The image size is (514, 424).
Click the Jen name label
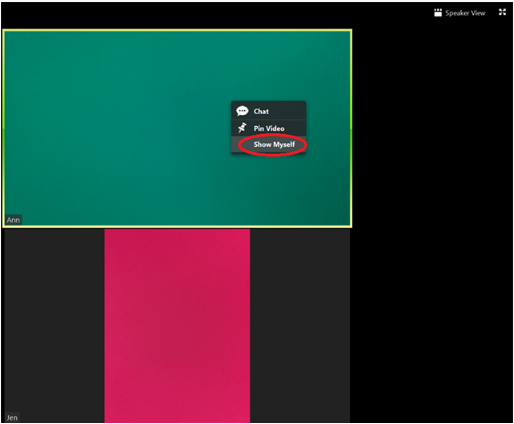tap(12, 418)
